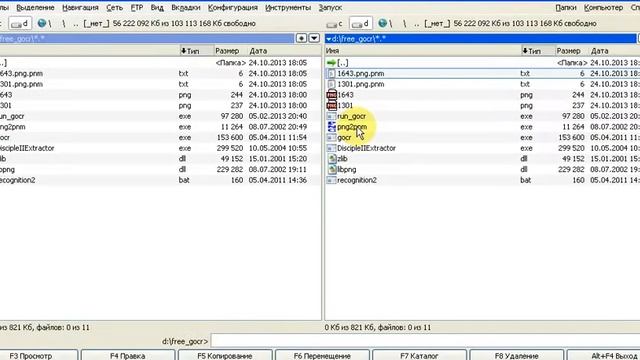Click the 1301.png.pnm file icon in right panel
640x360 pixels.
[331, 84]
